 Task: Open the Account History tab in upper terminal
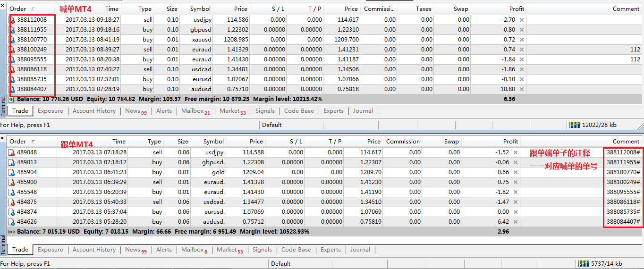tap(94, 111)
